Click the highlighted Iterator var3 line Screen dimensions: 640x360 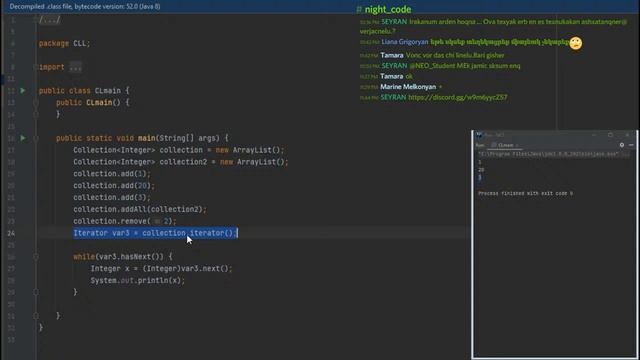[x=155, y=233]
